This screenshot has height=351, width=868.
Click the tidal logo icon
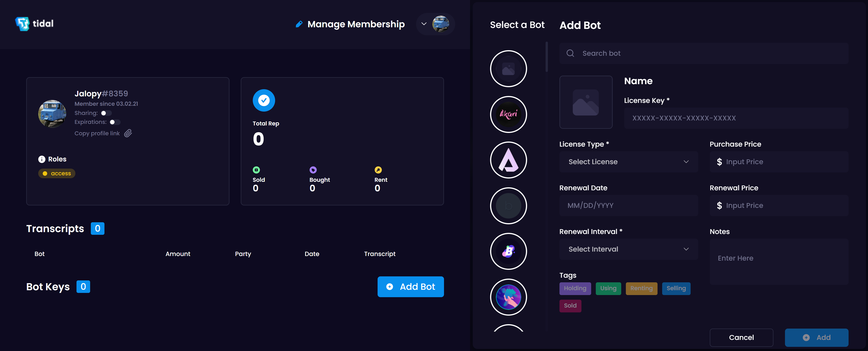tap(22, 24)
